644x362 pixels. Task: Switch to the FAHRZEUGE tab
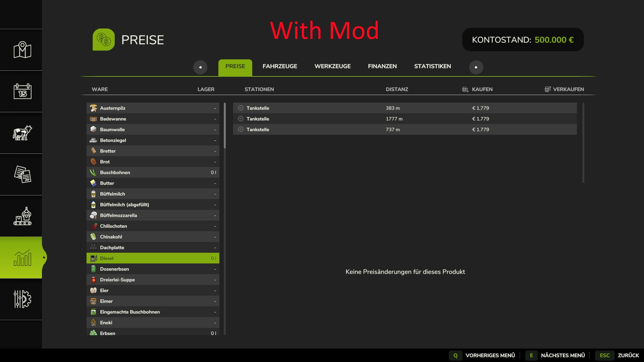click(x=279, y=66)
